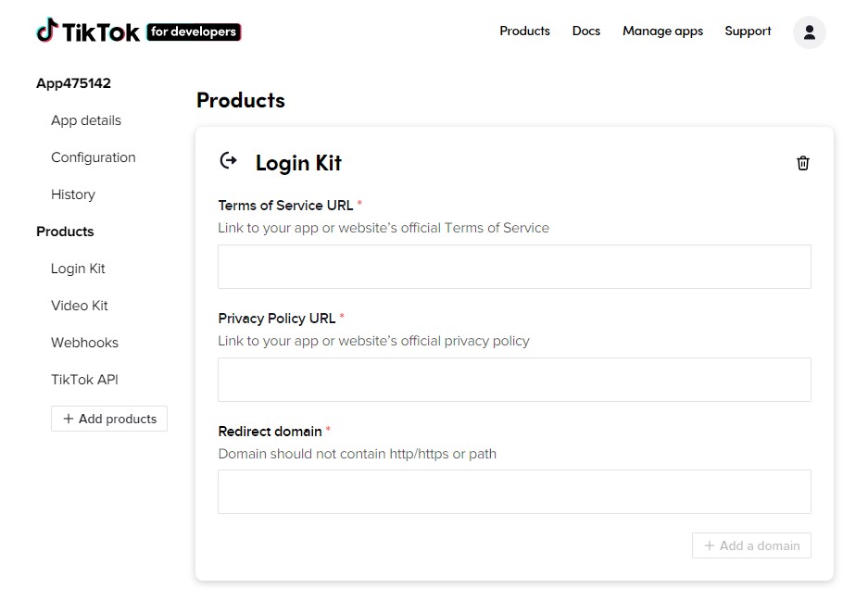Open the user profile avatar menu

coord(809,32)
